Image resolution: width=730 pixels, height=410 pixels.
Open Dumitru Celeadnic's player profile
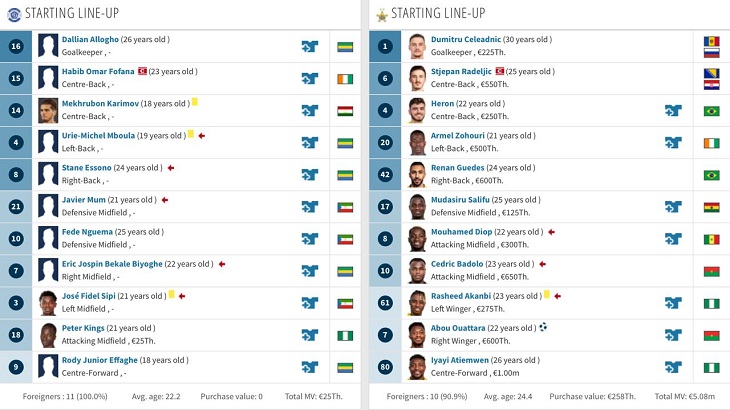[466, 40]
